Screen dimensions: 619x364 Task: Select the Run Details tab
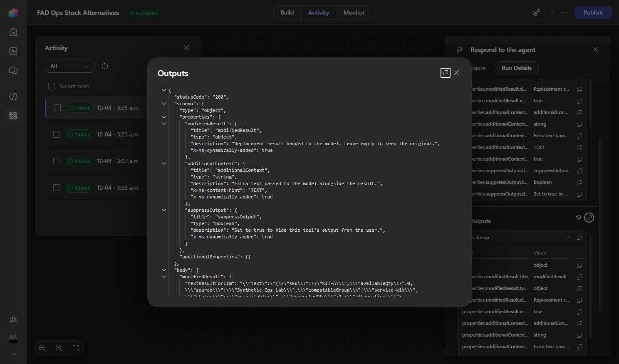(516, 68)
